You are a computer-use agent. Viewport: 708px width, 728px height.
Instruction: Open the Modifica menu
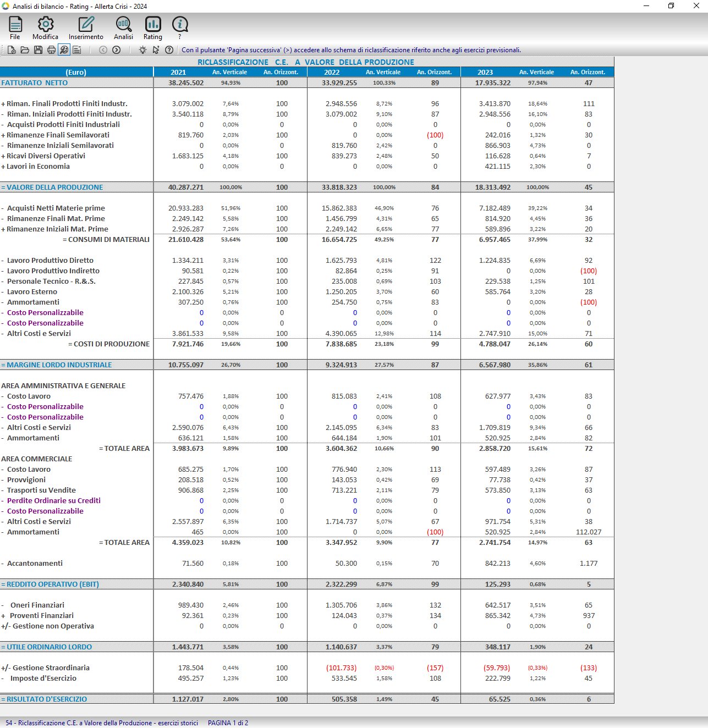tap(45, 28)
